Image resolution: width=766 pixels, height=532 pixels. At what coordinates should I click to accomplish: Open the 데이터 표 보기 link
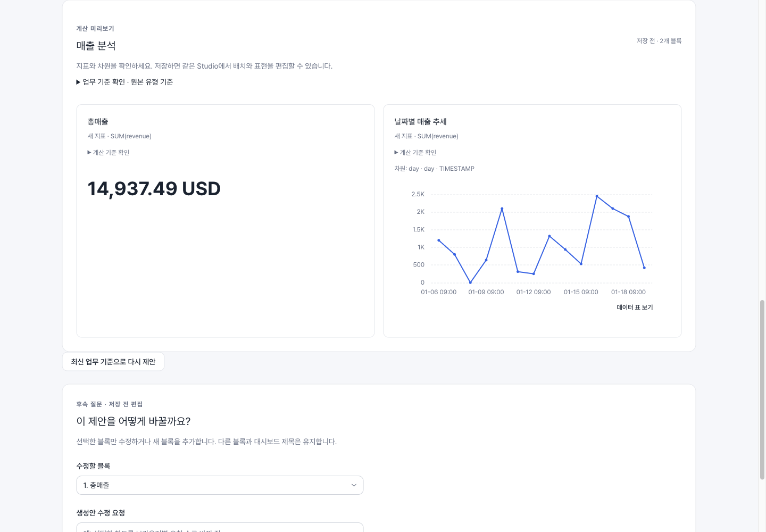point(635,307)
